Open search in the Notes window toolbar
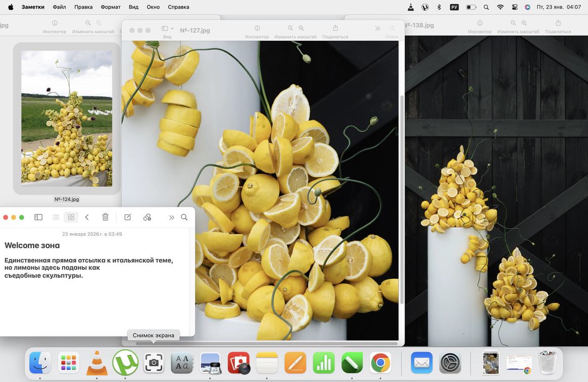 click(184, 217)
